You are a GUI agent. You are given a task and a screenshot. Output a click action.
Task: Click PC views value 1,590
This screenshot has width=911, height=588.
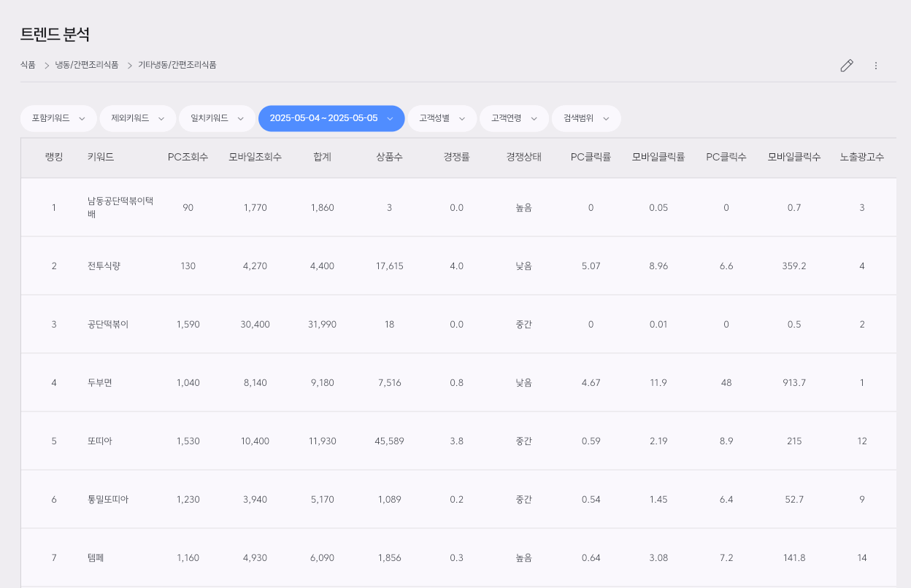pyautogui.click(x=188, y=325)
